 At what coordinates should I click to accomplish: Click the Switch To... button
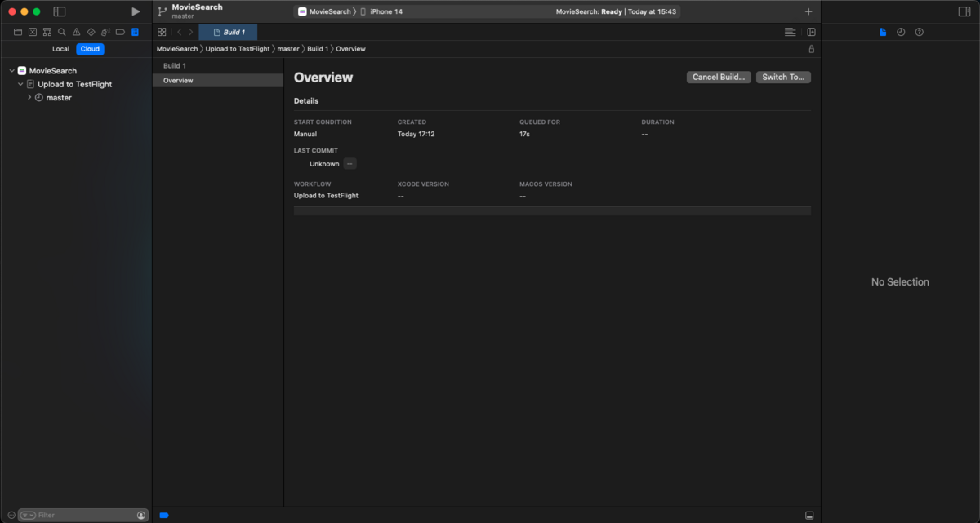(783, 78)
